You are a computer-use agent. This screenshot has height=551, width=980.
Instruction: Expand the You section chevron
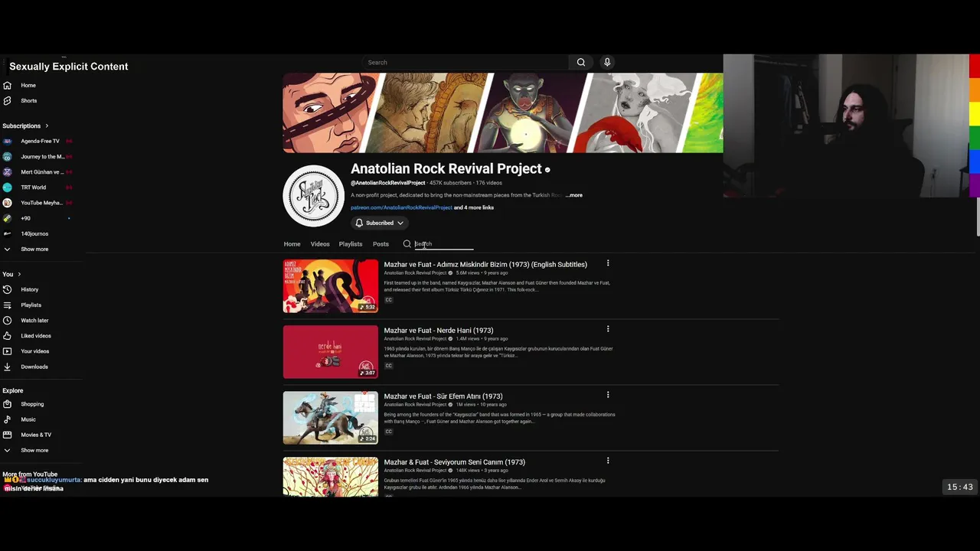click(x=19, y=274)
